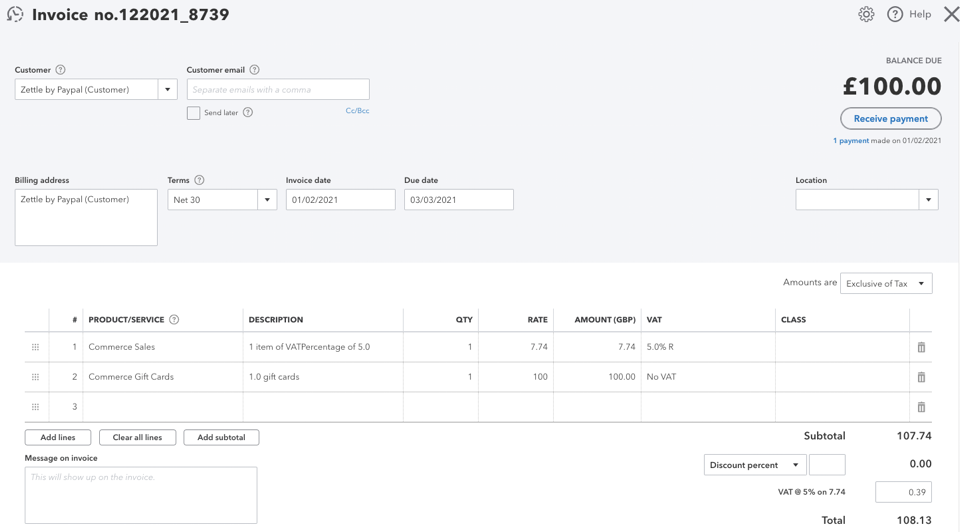Click the quantity cell of Commerce Gift Cards
960x532 pixels.
(x=441, y=377)
